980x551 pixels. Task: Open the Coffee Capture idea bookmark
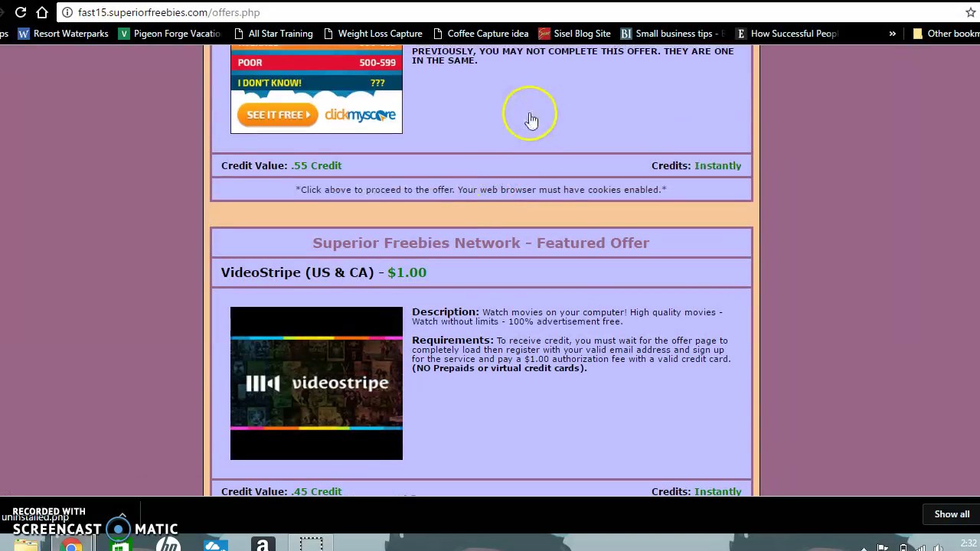pos(480,34)
